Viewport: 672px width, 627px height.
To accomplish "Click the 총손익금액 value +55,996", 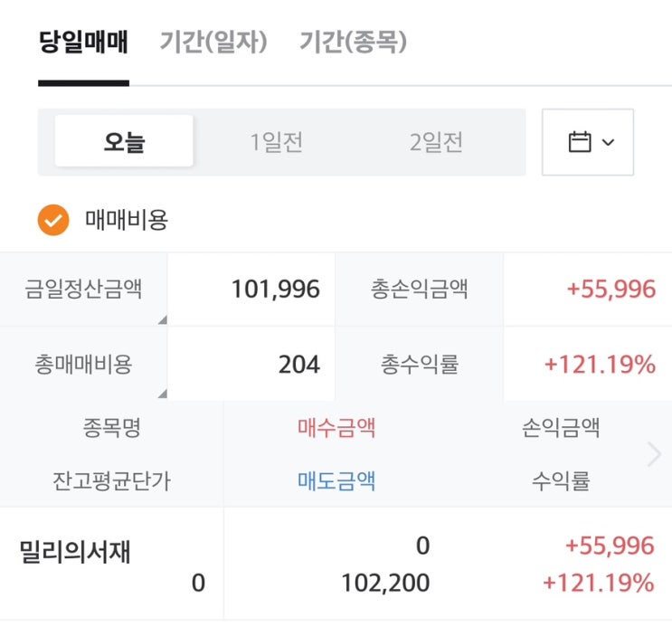I will [x=610, y=290].
